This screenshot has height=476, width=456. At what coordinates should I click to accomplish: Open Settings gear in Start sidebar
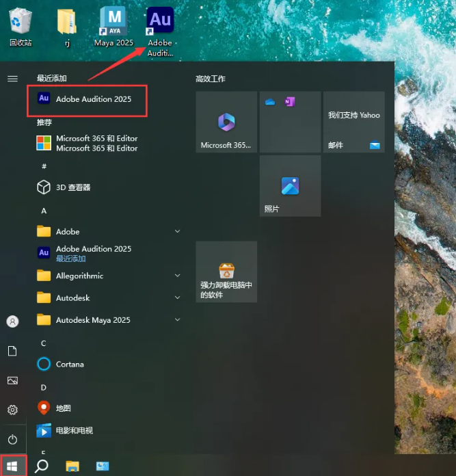[12, 410]
